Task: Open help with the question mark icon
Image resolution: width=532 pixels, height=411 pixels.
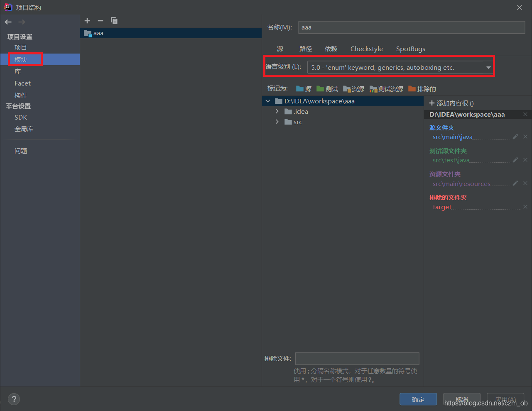Action: tap(14, 399)
